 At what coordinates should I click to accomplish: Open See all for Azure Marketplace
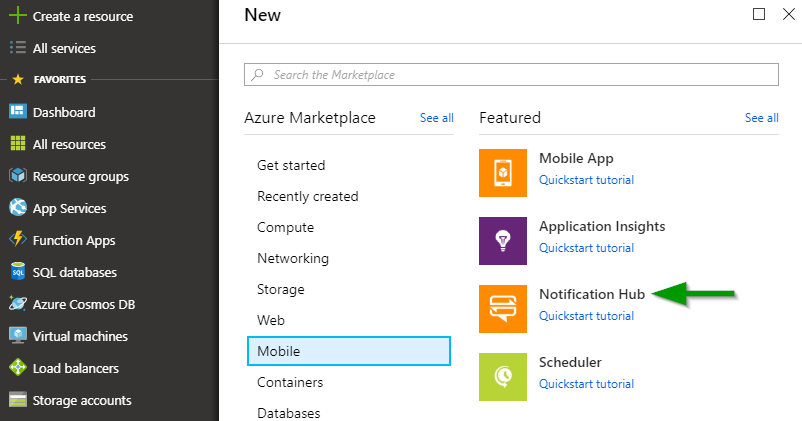coord(437,118)
